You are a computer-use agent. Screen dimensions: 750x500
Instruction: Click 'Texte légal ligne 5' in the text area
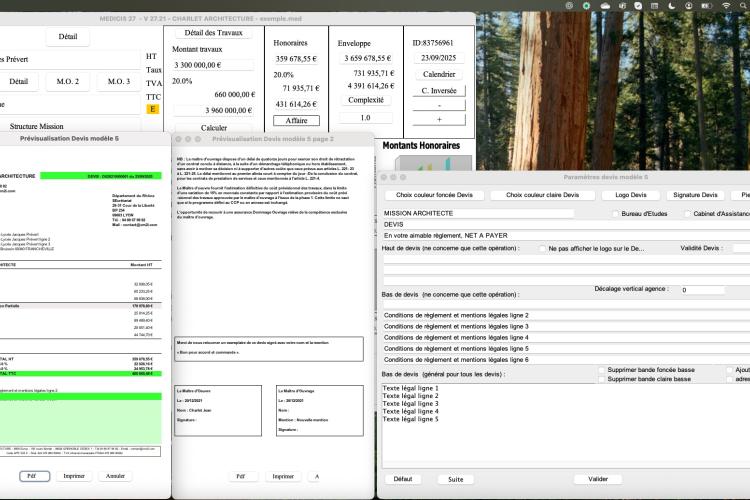point(410,419)
